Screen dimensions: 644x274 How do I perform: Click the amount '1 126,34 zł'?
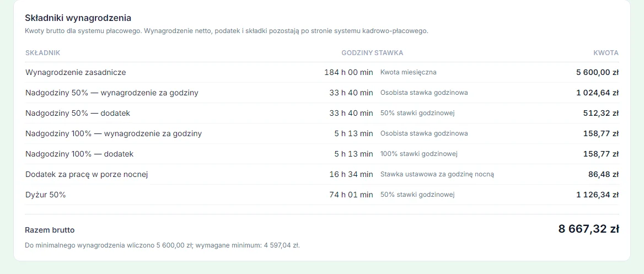pyautogui.click(x=597, y=195)
